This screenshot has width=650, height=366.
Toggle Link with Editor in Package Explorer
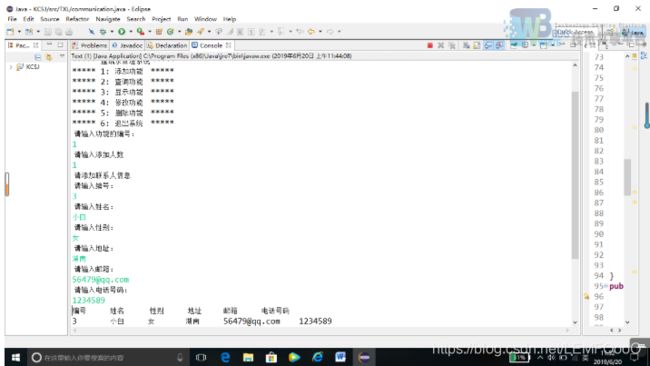tap(49, 57)
